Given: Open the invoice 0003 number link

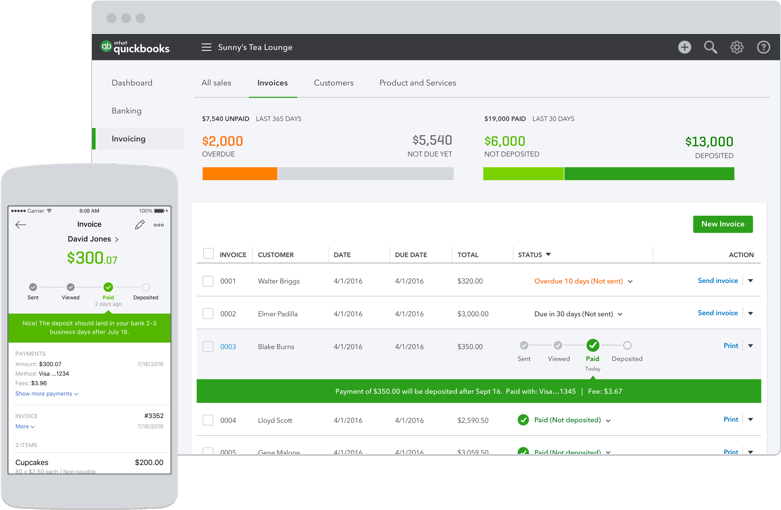Looking at the screenshot, I should click(228, 347).
